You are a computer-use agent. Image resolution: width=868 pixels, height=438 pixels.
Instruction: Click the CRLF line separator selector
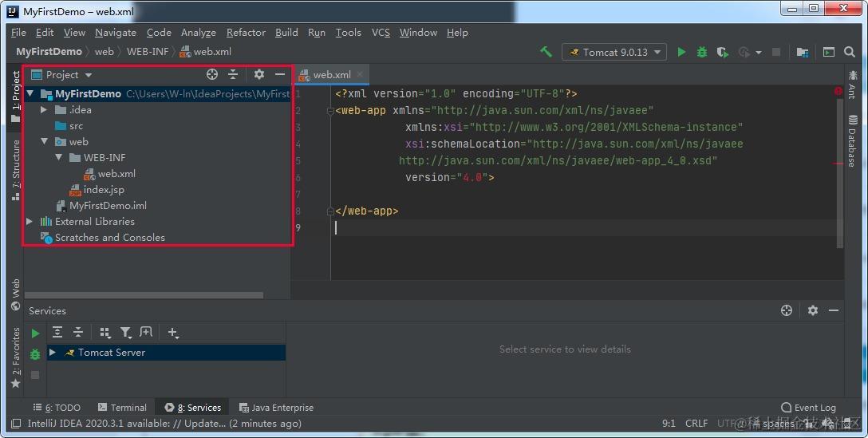click(x=696, y=424)
